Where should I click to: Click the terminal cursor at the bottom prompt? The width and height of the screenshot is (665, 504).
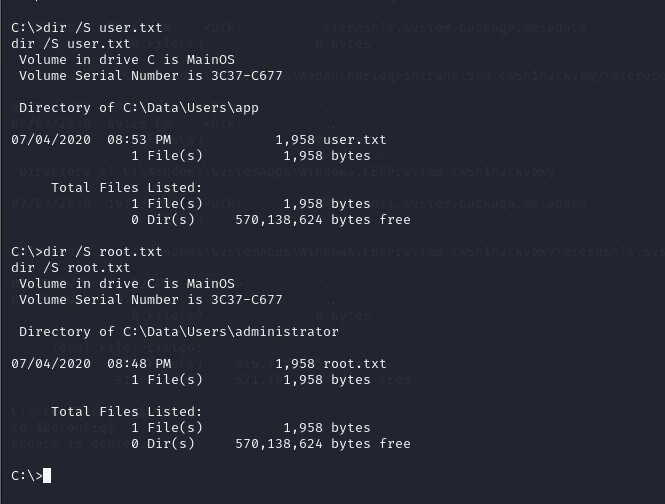(47, 476)
